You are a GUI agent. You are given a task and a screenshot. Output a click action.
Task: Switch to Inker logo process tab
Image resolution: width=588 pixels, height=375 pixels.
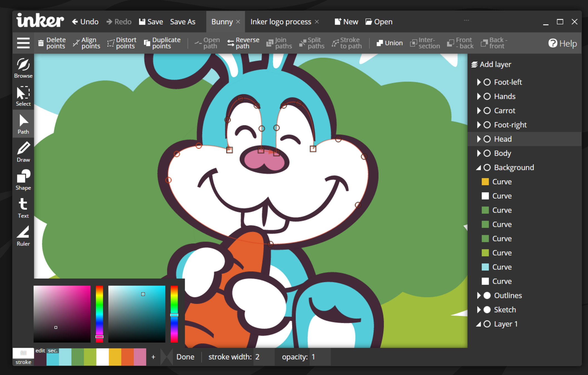(x=280, y=22)
